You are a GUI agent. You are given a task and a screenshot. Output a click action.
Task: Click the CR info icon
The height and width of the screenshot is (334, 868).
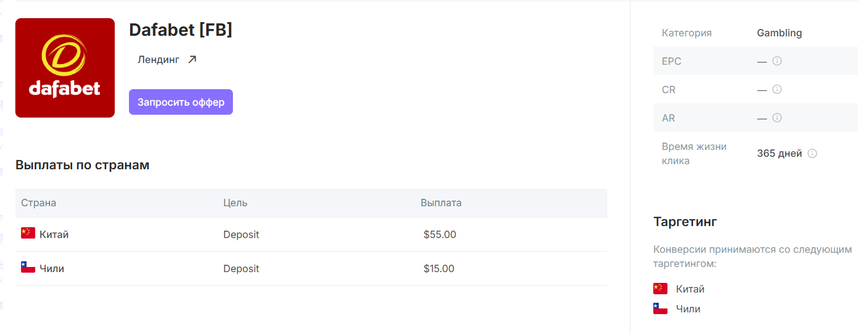tap(777, 89)
